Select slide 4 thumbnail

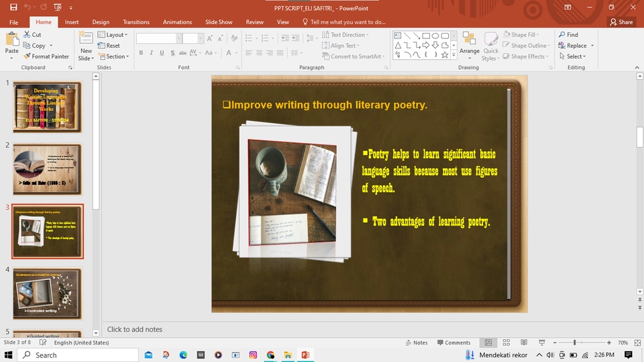(x=47, y=293)
